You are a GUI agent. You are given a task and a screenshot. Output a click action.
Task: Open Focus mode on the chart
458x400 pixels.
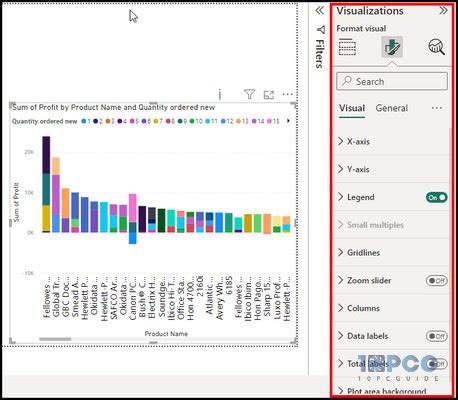coord(269,95)
